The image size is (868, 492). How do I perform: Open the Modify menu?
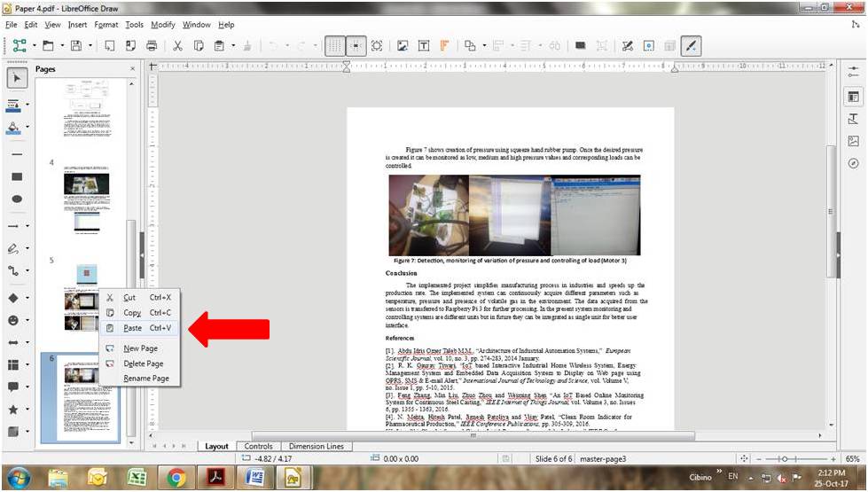[x=163, y=25]
